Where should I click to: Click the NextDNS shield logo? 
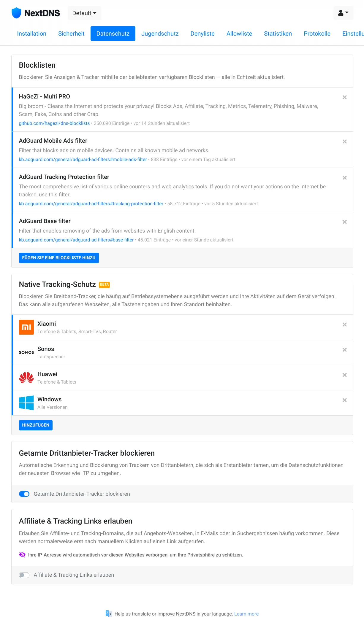point(16,13)
